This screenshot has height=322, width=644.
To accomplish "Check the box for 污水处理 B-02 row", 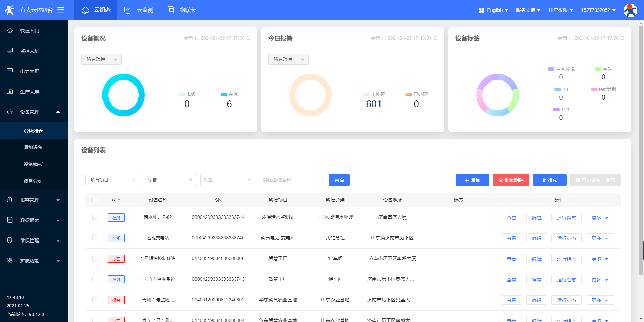I will (x=95, y=217).
